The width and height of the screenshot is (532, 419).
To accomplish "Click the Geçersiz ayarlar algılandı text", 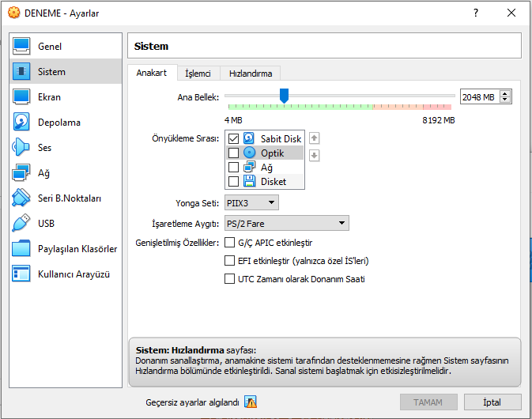I will tap(192, 402).
